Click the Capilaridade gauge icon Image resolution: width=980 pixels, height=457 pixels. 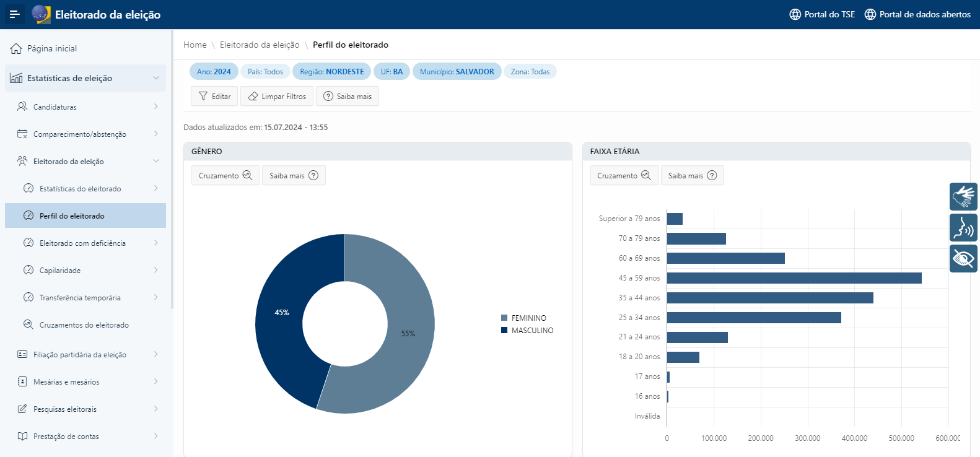coord(28,270)
